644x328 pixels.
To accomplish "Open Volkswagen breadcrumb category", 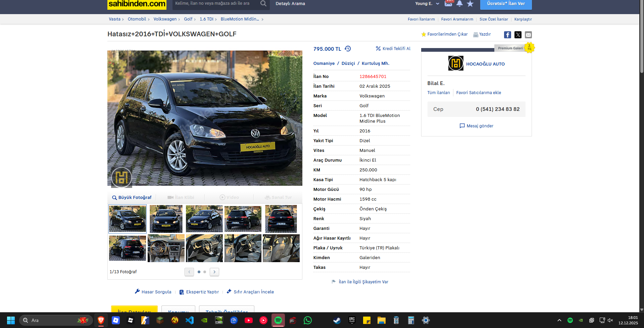I will click(165, 19).
